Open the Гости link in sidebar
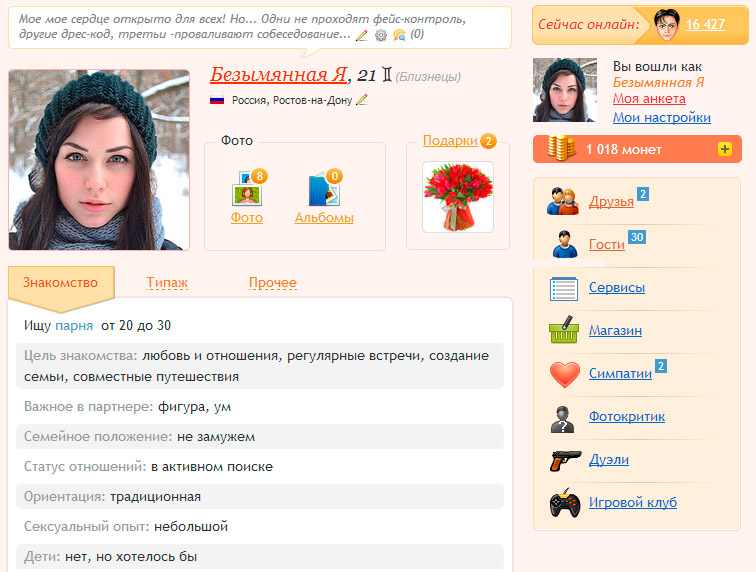This screenshot has width=756, height=572. pyautogui.click(x=606, y=244)
